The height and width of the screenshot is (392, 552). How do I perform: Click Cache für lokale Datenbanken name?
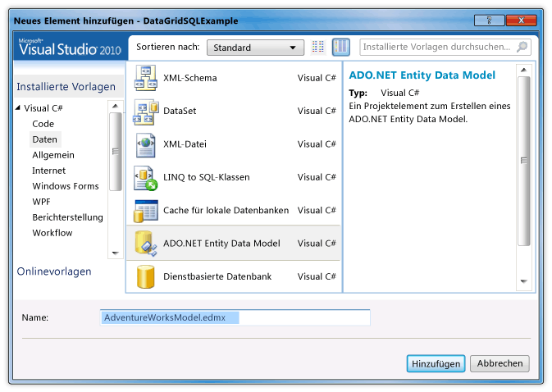pos(226,210)
